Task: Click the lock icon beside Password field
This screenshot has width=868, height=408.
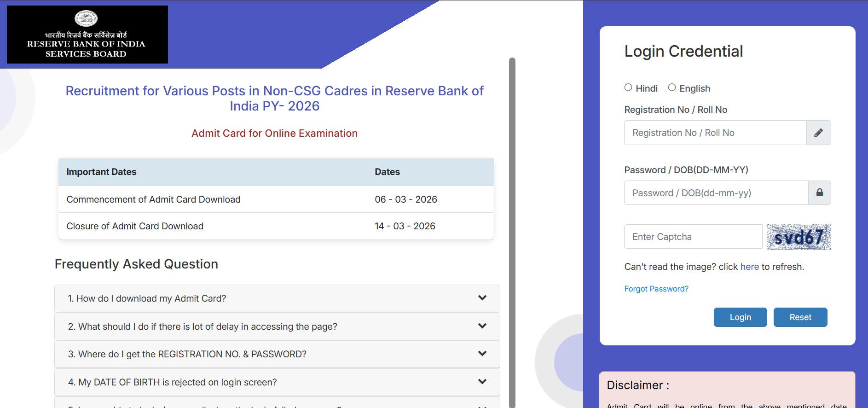Action: pyautogui.click(x=819, y=192)
